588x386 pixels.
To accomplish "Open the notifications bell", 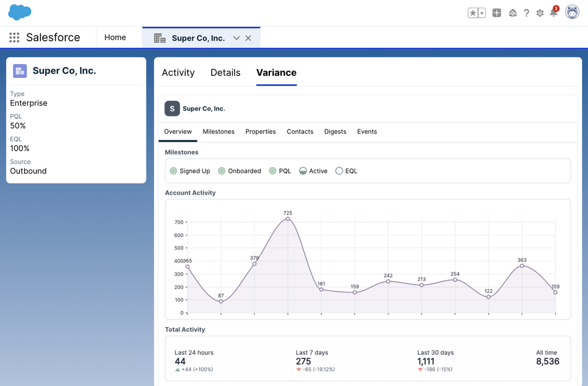I will (x=554, y=12).
